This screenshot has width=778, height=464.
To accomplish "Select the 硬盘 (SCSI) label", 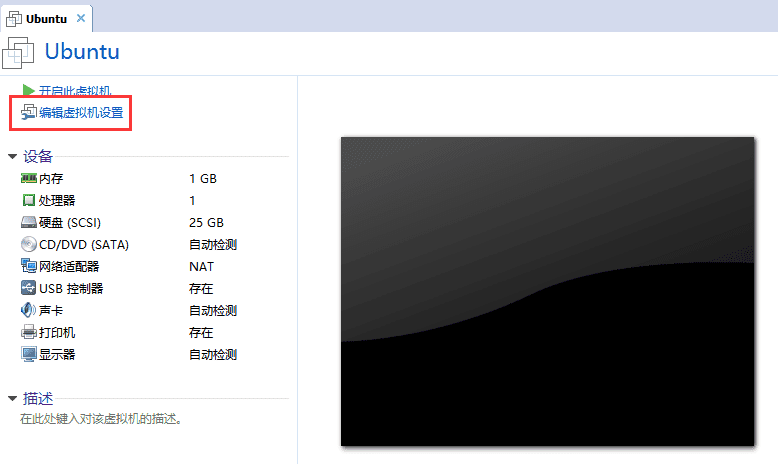I will click(x=69, y=222).
